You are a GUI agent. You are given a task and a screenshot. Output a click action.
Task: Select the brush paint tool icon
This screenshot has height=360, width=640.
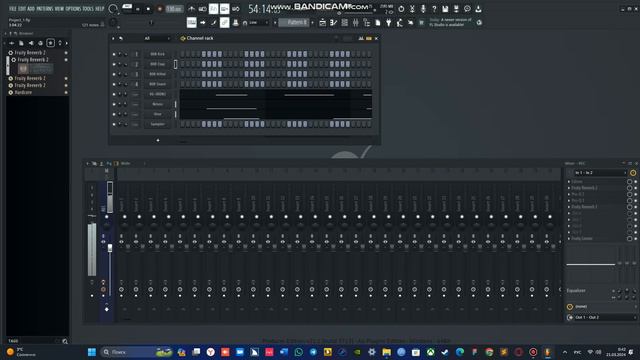[x=213, y=23]
